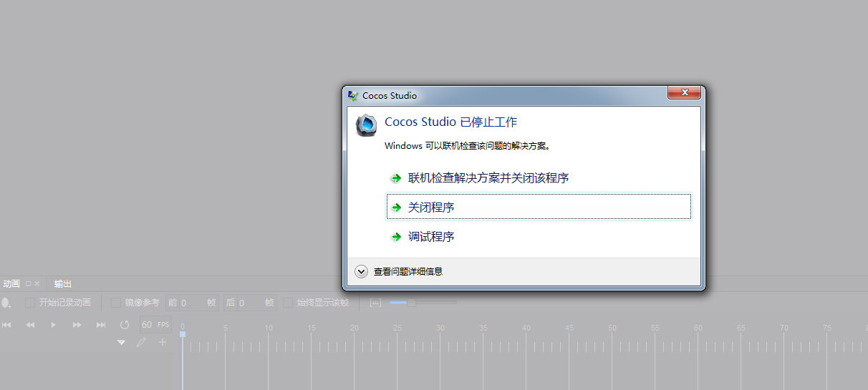Click timeline ruler at frame 25

pyautogui.click(x=397, y=328)
